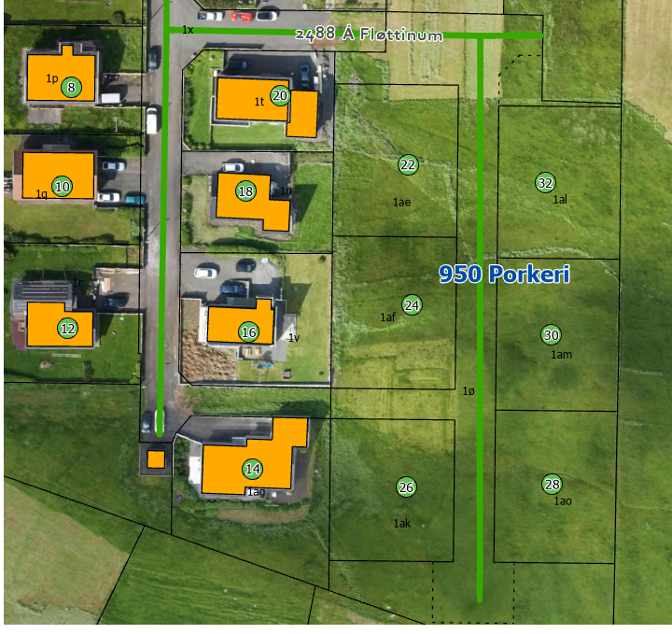Viewport: 672px width, 634px height.
Task: Select parcel label 1ak
Action: coord(402,523)
